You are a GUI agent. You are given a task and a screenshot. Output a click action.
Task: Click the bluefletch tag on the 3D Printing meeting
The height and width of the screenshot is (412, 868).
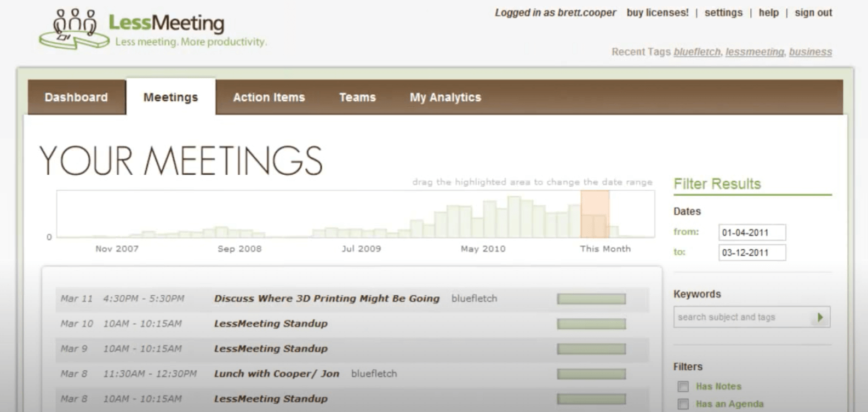tap(474, 299)
